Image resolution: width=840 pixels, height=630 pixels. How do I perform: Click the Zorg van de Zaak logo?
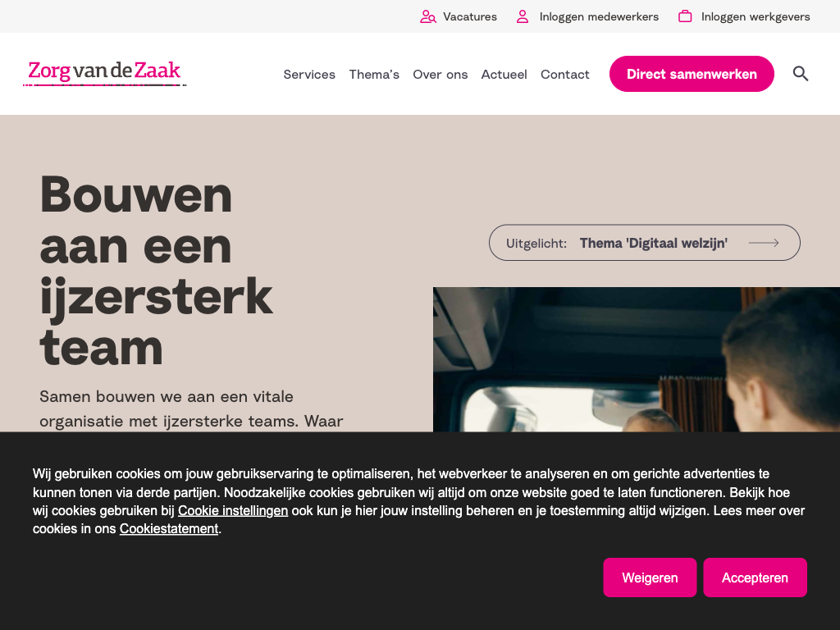point(104,73)
